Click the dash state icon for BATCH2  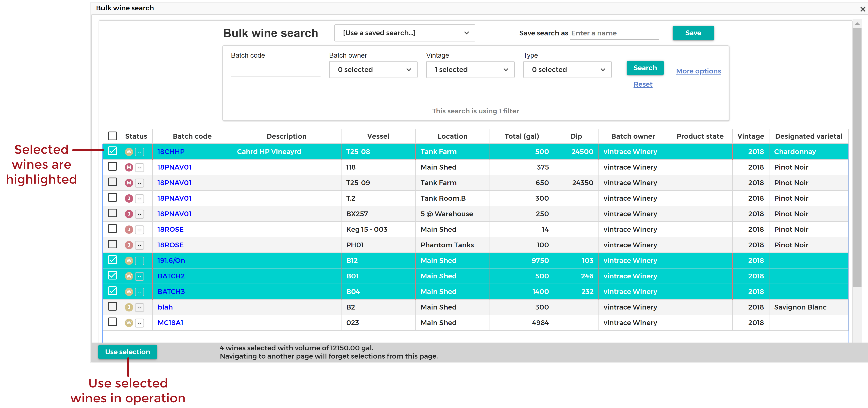tap(139, 276)
